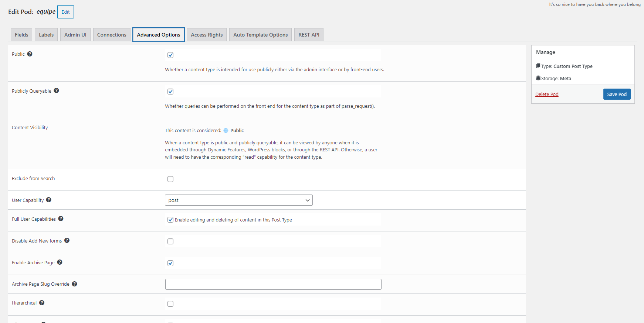Image resolution: width=644 pixels, height=323 pixels.
Task: Open Full User Capabilities help tooltip
Action: click(x=61, y=219)
